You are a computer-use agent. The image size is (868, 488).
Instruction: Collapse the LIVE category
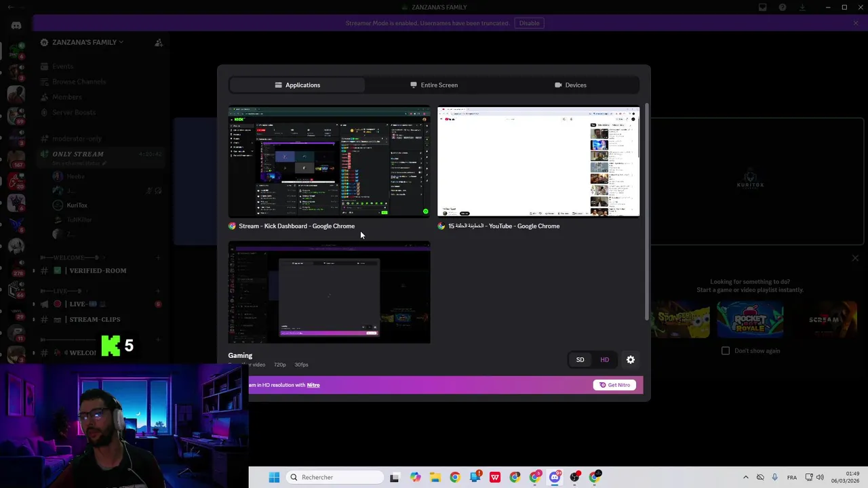[64, 291]
